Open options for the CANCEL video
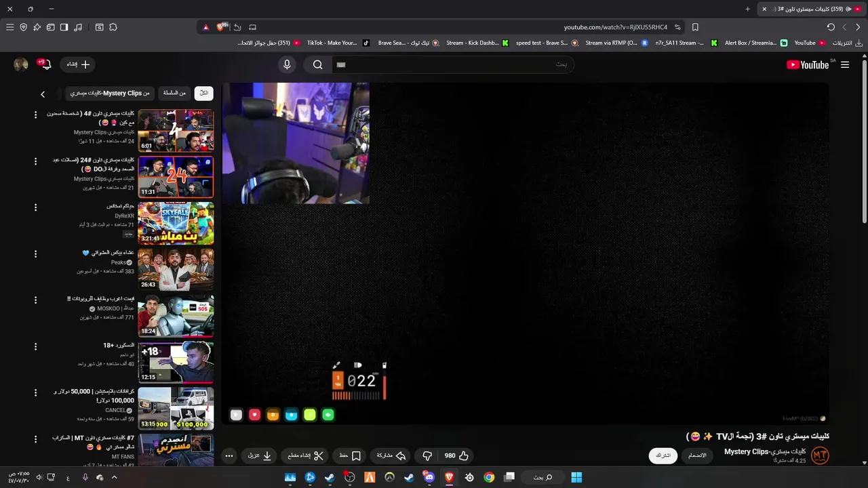Screen dimensions: 868x488 click(36, 392)
